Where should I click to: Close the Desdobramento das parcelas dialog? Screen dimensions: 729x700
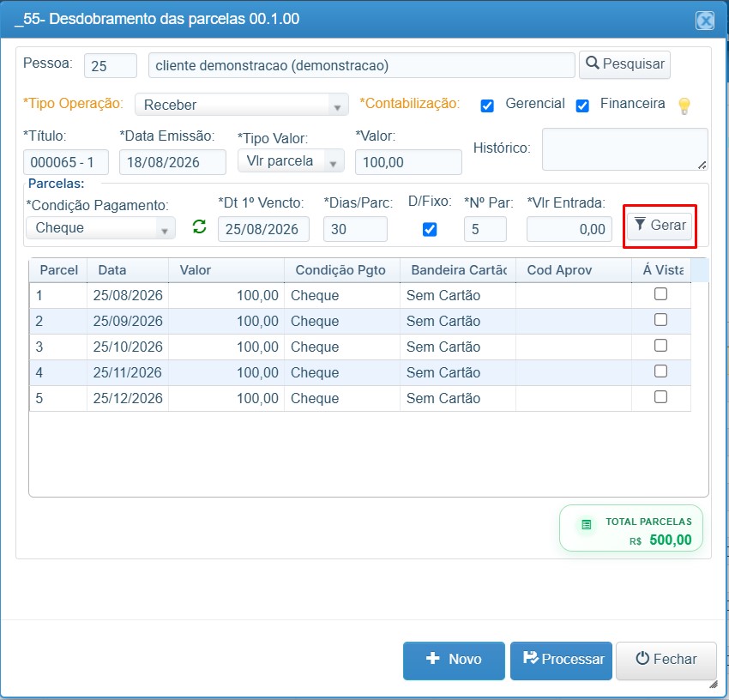pos(705,21)
